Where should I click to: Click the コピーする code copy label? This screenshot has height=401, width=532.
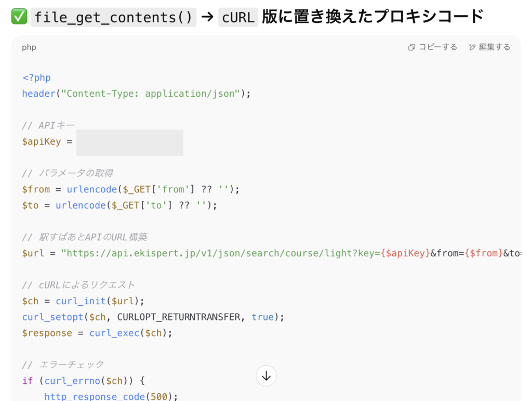[x=437, y=47]
